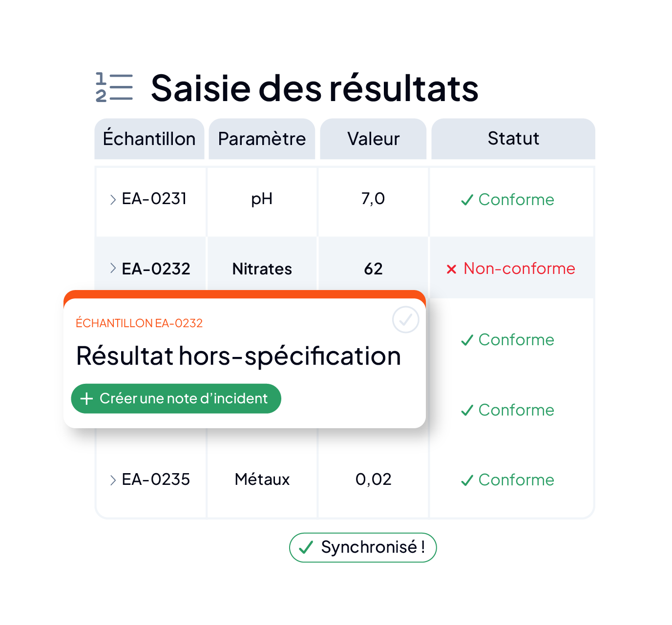The height and width of the screenshot is (625, 672).
Task: Click the Valeur column header
Action: point(373,139)
